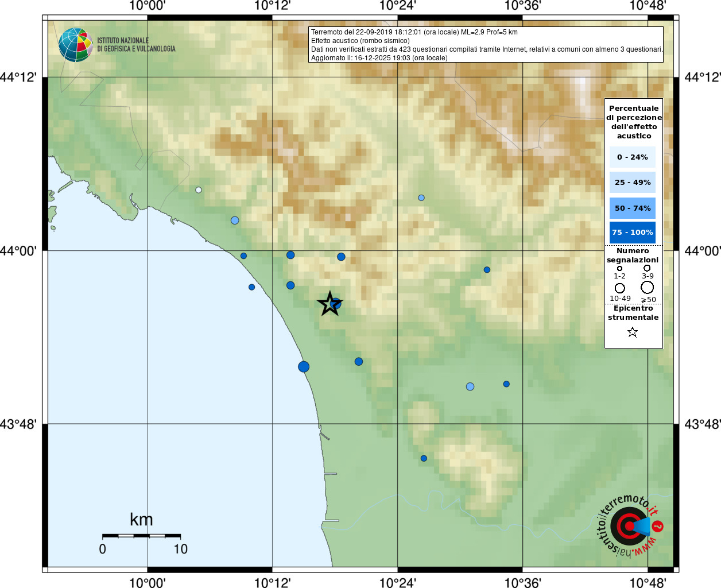The width and height of the screenshot is (721, 588).
Task: Click the 3-9 reports circle in legend
Action: [x=647, y=268]
